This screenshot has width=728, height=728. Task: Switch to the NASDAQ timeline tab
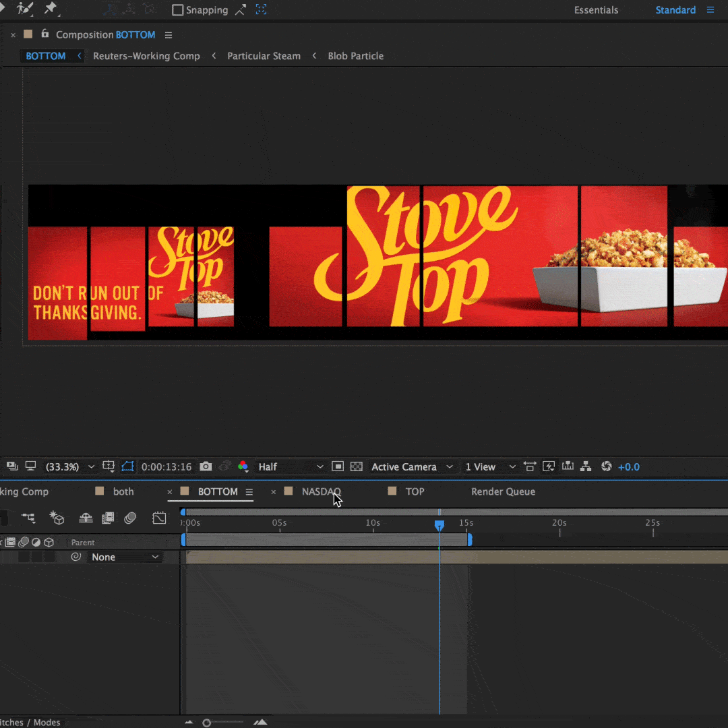322,491
